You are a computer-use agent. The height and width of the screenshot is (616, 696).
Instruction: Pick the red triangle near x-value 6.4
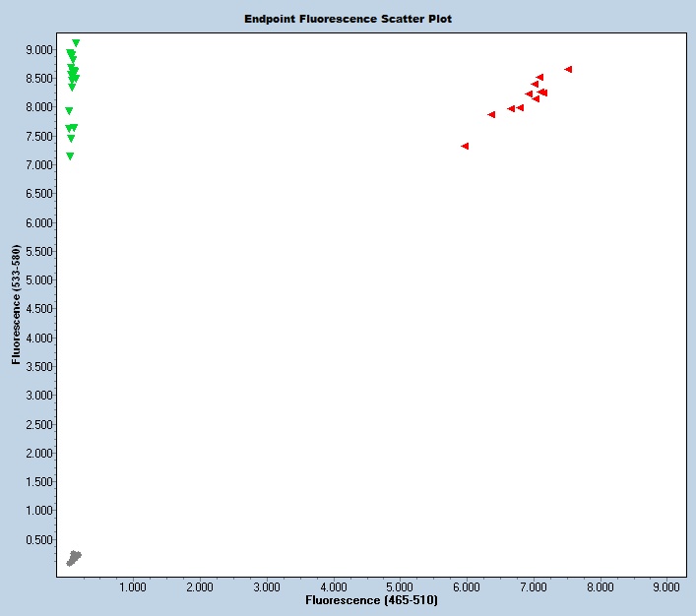click(x=491, y=114)
